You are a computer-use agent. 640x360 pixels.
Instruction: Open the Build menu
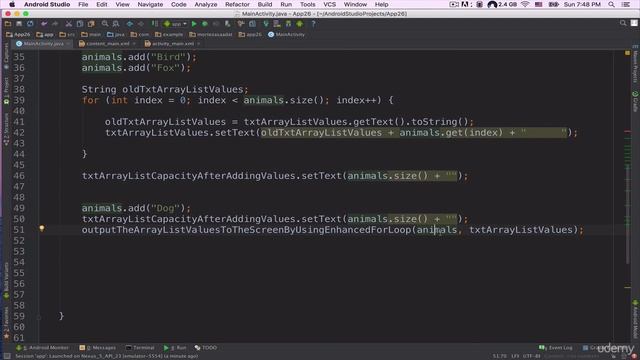point(265,4)
